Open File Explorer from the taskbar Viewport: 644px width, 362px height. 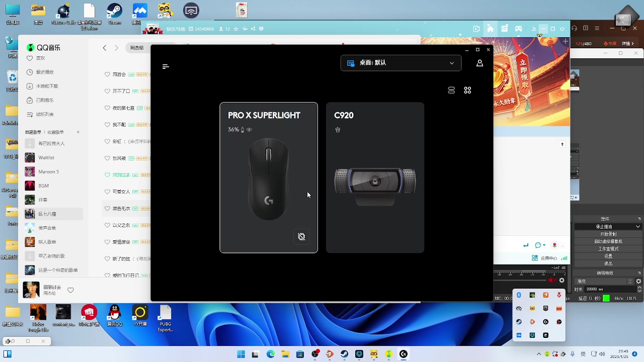coord(285,354)
